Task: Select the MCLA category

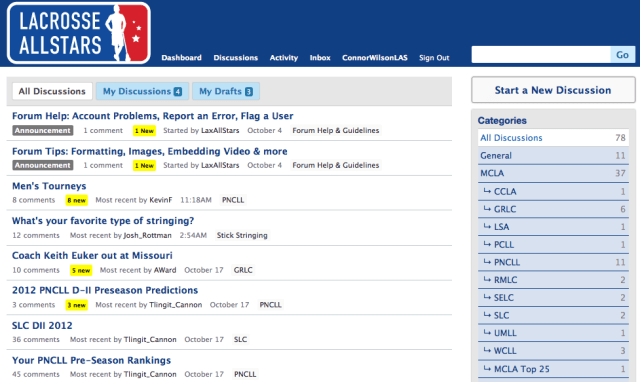Action: pyautogui.click(x=553, y=173)
